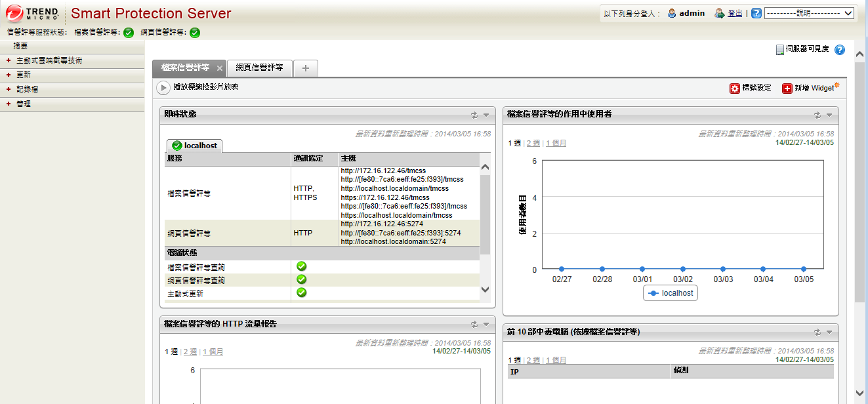Add a new tab with plus button
Image resolution: width=868 pixels, height=404 pixels.
306,68
